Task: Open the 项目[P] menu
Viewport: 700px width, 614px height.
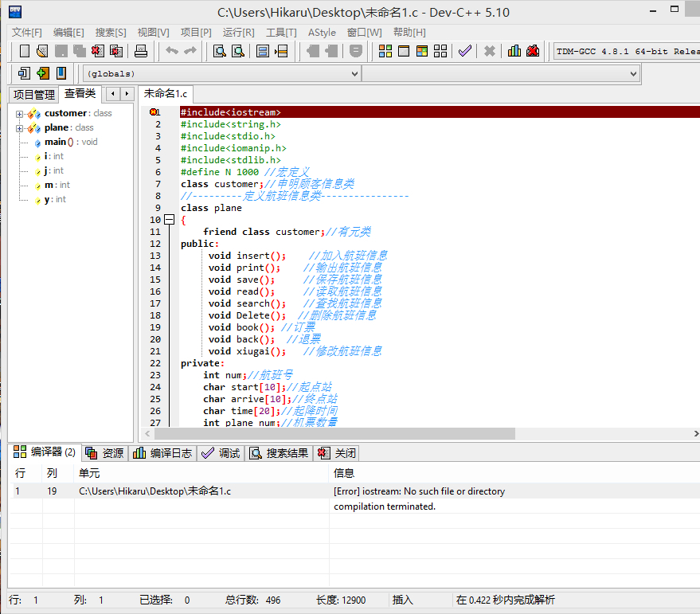Action: click(196, 32)
